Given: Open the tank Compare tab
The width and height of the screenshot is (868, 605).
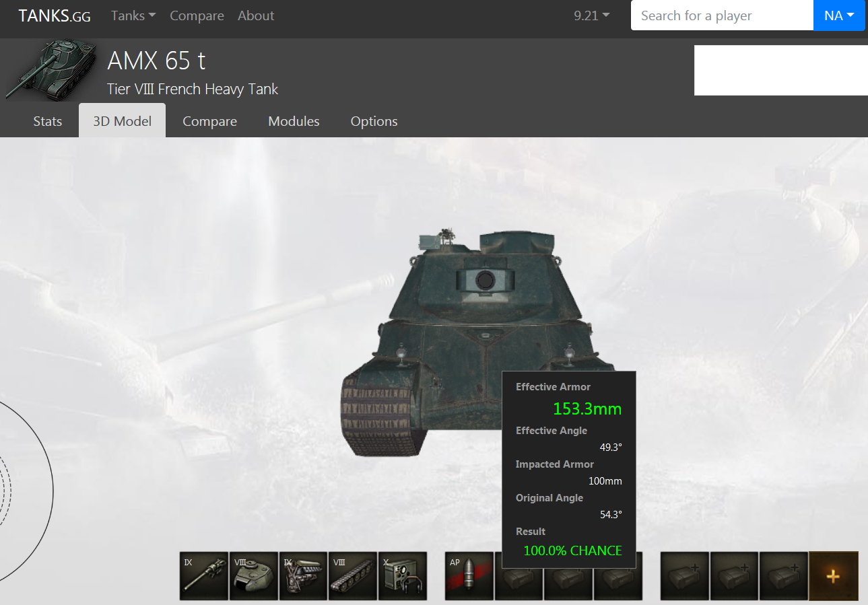Looking at the screenshot, I should tap(209, 121).
